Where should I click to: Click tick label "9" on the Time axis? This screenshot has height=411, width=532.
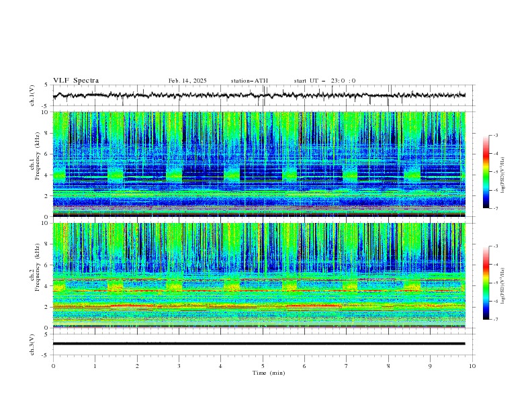click(x=430, y=366)
